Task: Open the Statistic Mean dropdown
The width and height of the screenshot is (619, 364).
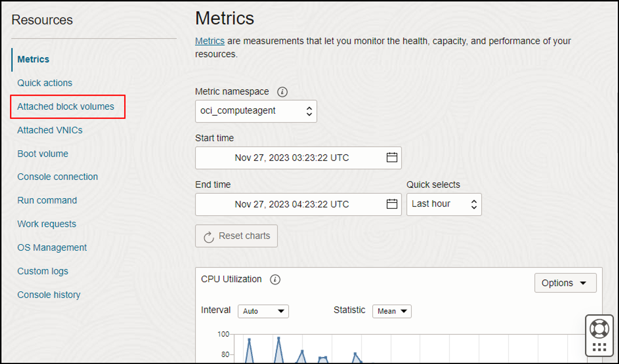Action: point(392,311)
